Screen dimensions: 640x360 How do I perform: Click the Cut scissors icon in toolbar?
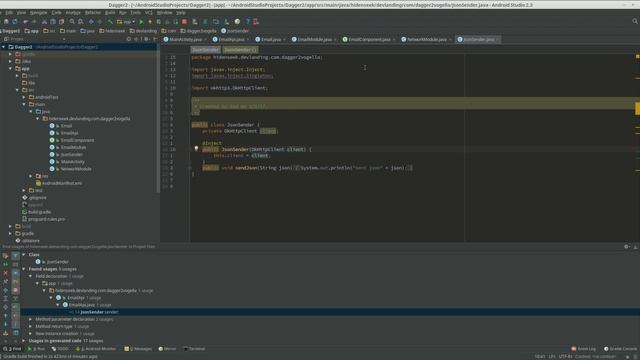pyautogui.click(x=44, y=22)
